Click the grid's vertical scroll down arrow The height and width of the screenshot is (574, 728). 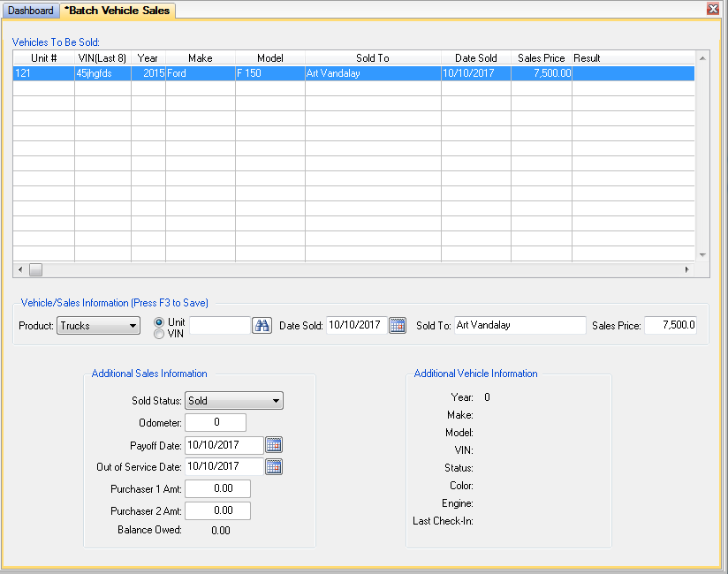tap(702, 254)
